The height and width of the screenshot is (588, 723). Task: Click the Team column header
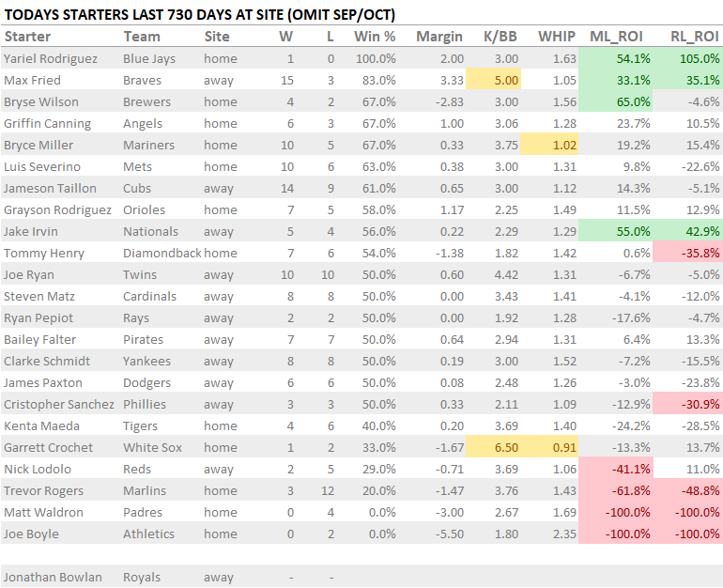click(x=142, y=37)
